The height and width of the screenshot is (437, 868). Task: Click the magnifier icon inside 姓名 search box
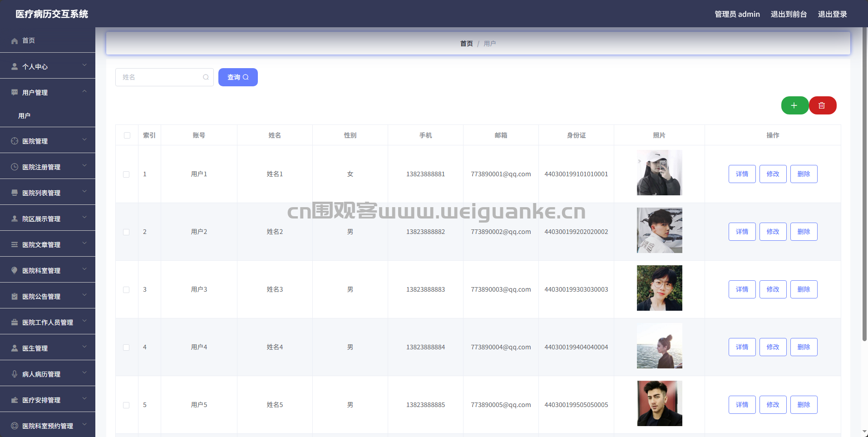pyautogui.click(x=206, y=77)
